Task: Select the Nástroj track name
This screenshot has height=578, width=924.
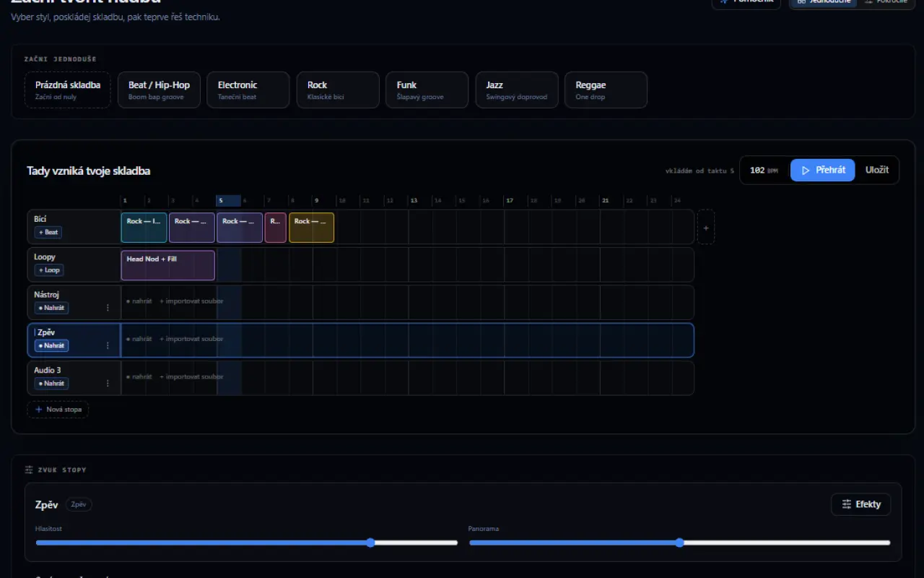Action: coord(46,294)
